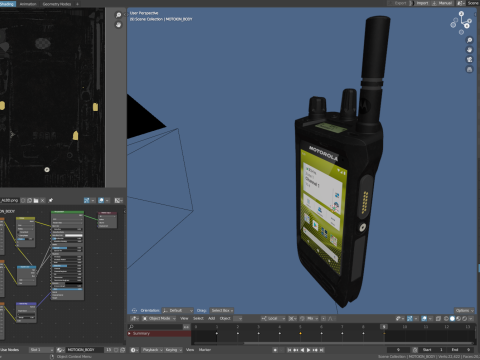Open the Drag Select Box dropdown
This screenshot has width=480, height=360.
[x=222, y=310]
